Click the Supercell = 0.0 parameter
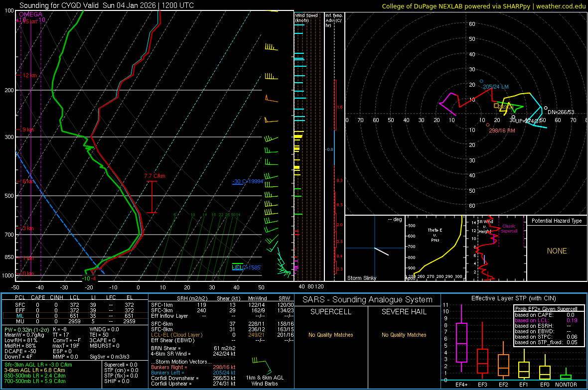Screen dimensions: 588x390 [121, 365]
